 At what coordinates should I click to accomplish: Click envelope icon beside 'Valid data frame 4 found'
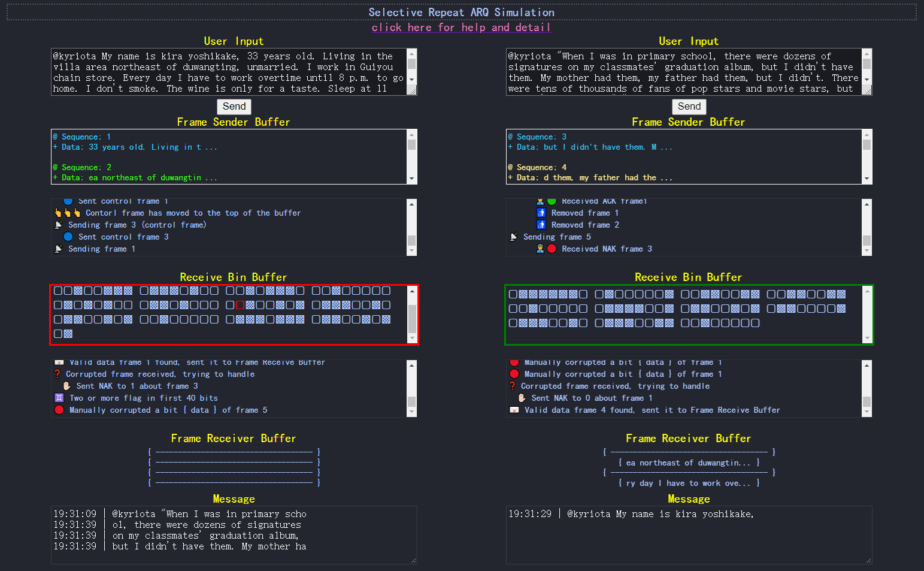(514, 410)
